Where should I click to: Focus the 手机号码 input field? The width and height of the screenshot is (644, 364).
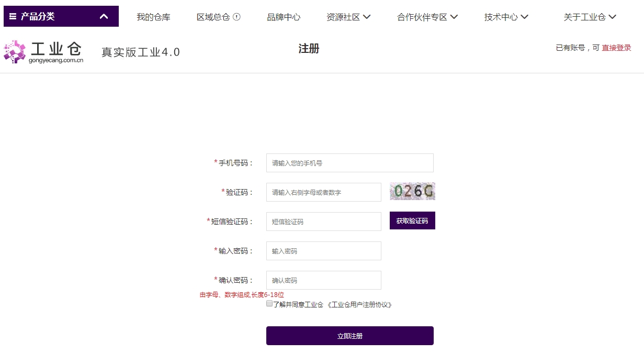pos(349,163)
